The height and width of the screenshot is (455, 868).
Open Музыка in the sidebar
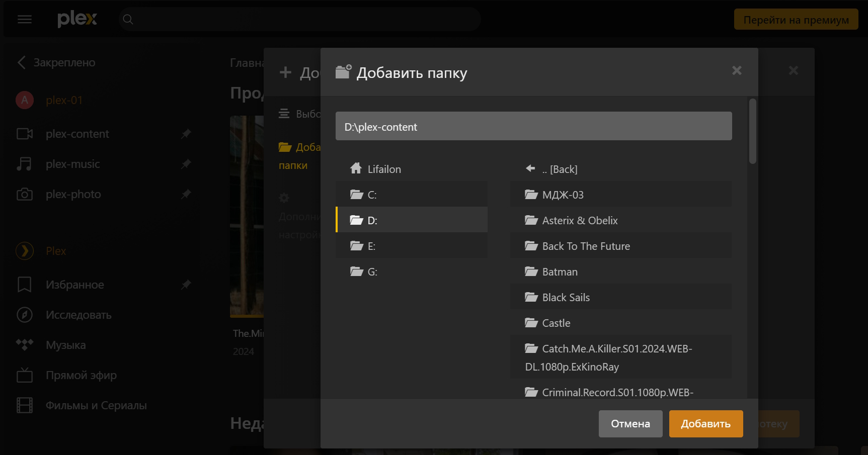(x=66, y=345)
